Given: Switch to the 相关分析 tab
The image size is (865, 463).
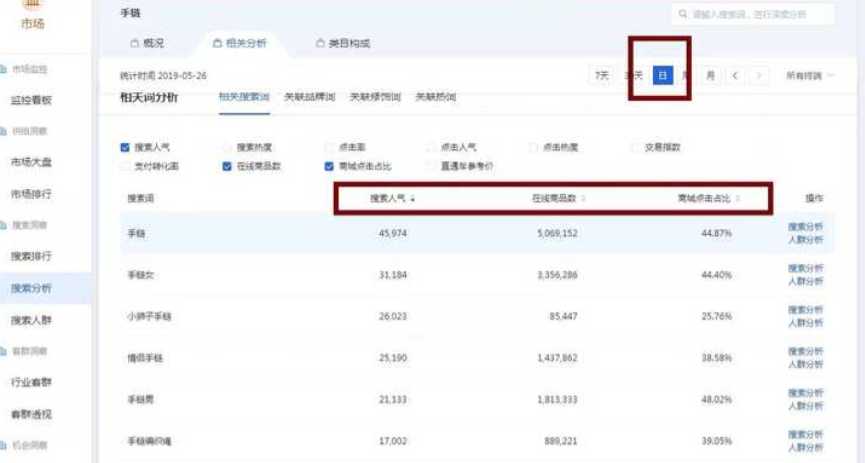Looking at the screenshot, I should click(240, 43).
